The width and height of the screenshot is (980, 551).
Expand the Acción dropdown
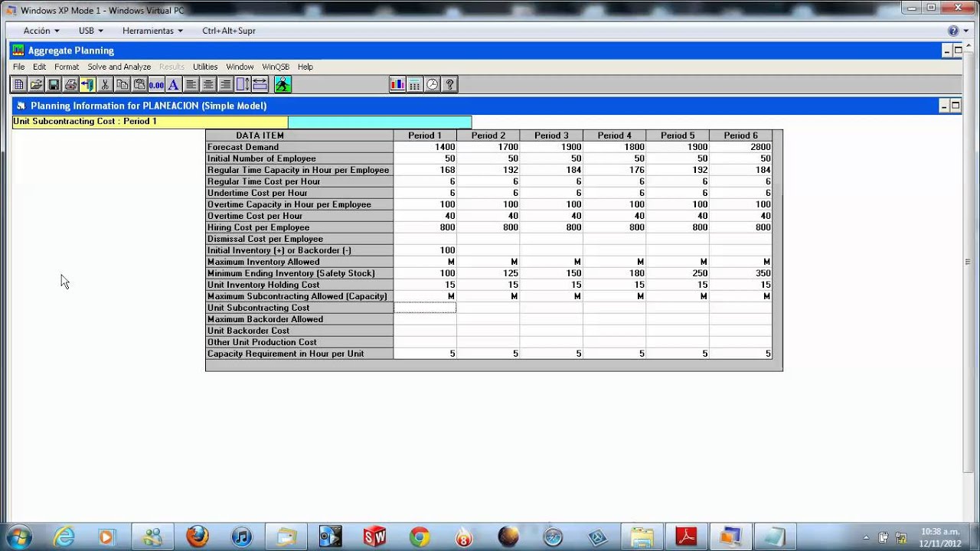pos(41,31)
